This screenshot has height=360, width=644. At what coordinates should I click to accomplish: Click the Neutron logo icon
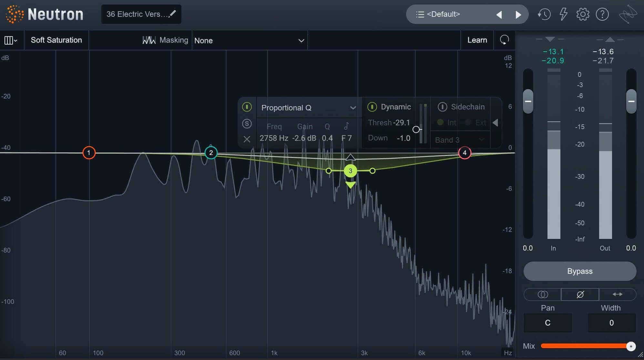[15, 14]
